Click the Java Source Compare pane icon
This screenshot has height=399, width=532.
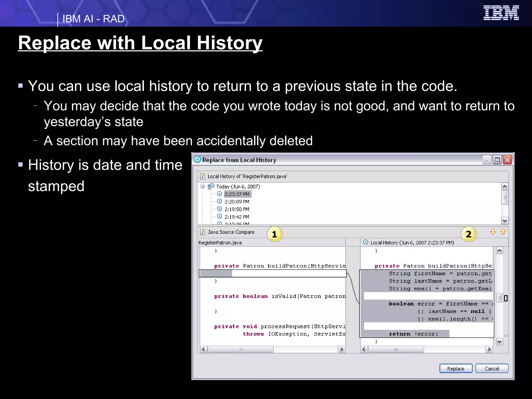203,232
